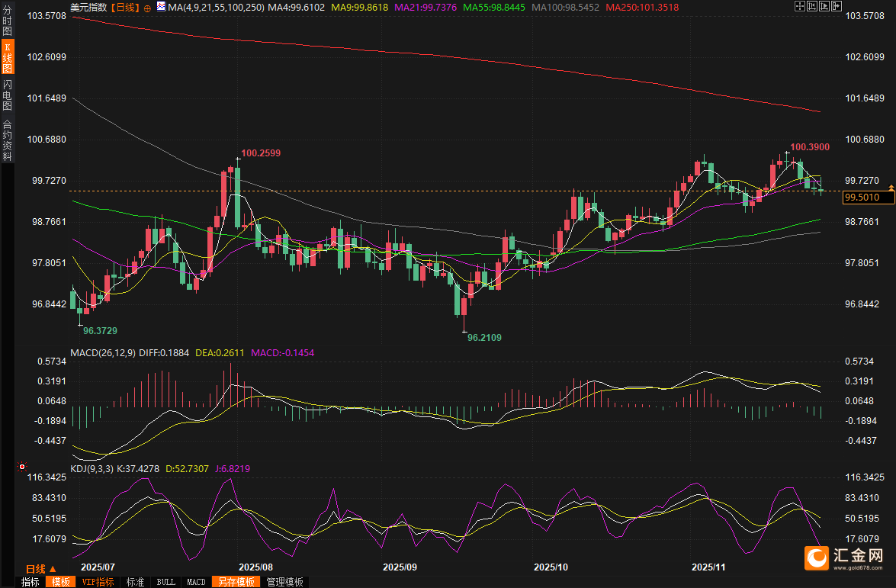Viewport: 896px width, 588px height.
Task: Click the MACD(26,12,9) indicator label
Action: tap(103, 352)
